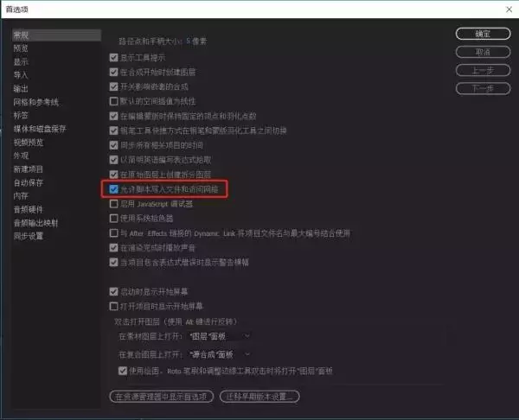
Task: Uncheck 启动时显示开始屏幕
Action: click(113, 292)
